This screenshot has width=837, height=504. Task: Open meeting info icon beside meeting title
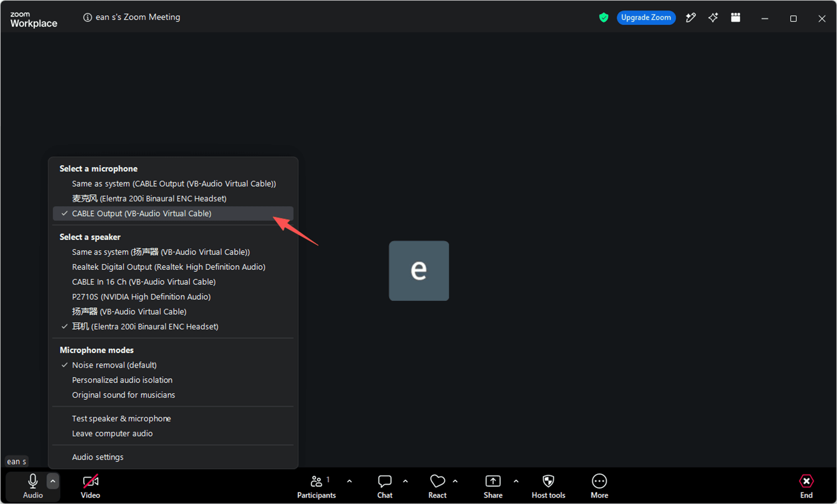point(87,17)
